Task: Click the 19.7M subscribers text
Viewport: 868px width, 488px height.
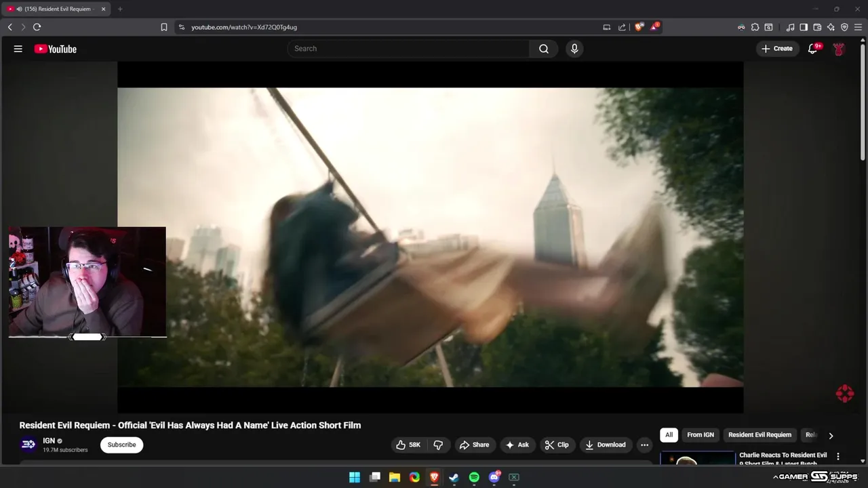Action: click(65, 450)
